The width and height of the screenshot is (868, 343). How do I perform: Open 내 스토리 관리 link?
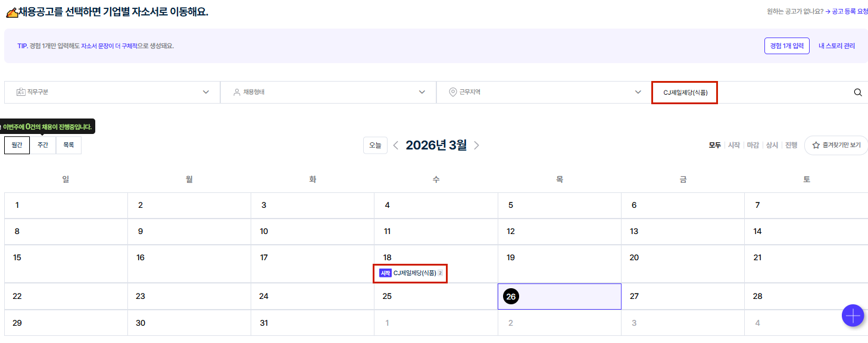(x=836, y=46)
